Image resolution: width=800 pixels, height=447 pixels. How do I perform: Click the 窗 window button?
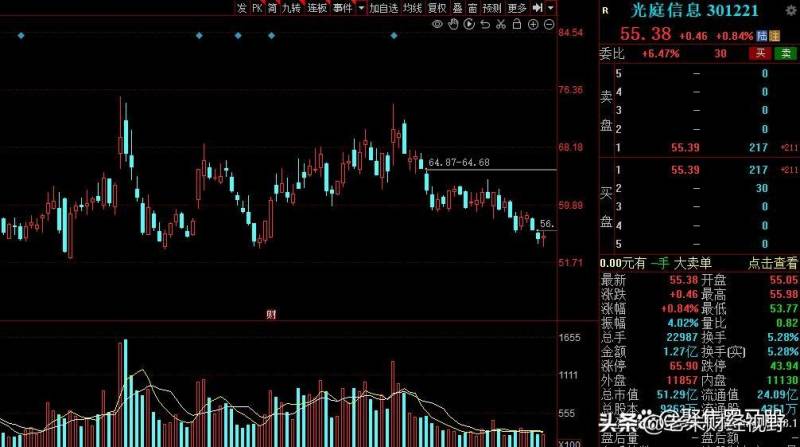pyautogui.click(x=472, y=8)
